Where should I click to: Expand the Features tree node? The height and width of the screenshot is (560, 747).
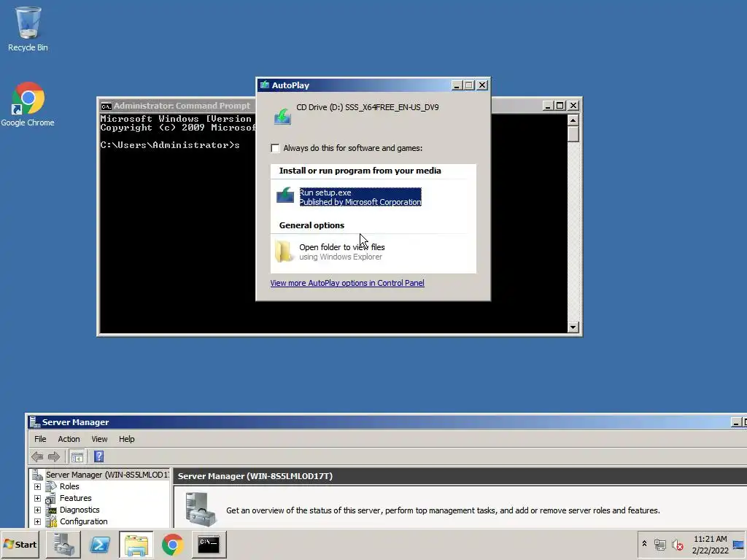coord(37,498)
